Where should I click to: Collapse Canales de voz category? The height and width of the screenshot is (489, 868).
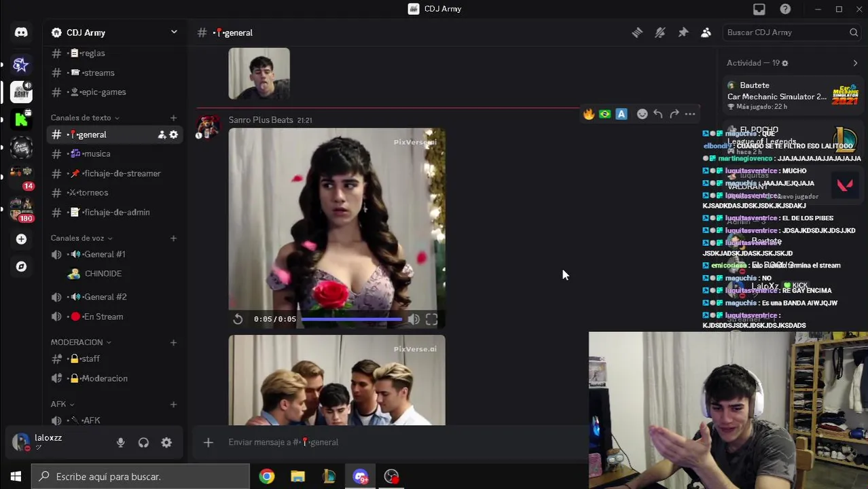[82, 238]
